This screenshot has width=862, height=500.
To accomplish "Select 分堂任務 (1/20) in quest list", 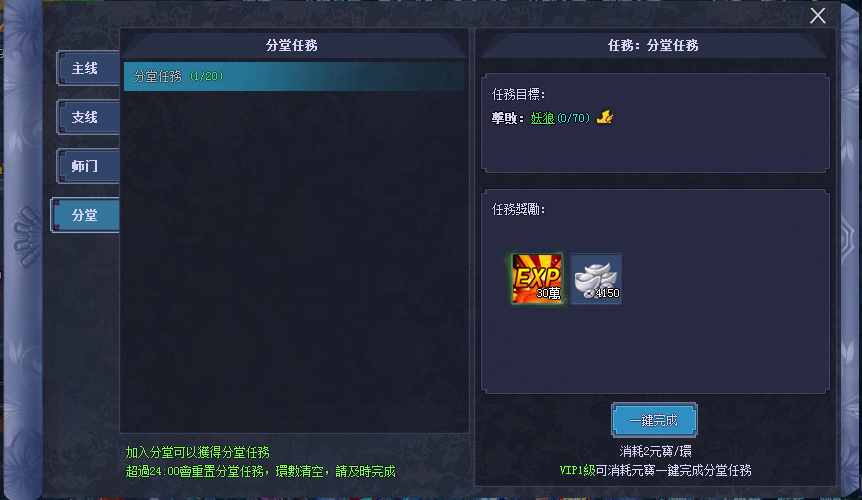I will point(294,76).
